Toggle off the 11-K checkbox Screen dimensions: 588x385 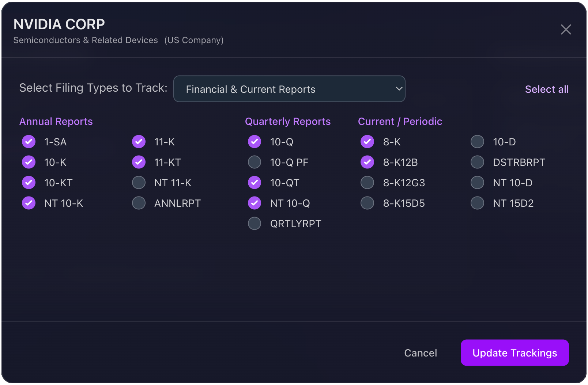[139, 142]
